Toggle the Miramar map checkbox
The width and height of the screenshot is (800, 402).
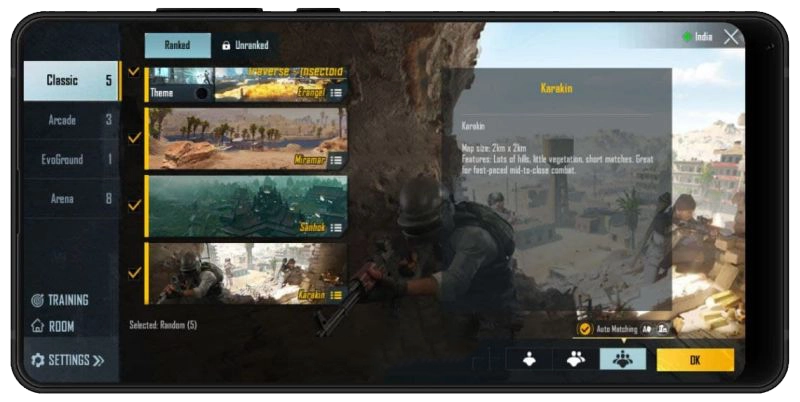click(x=134, y=138)
